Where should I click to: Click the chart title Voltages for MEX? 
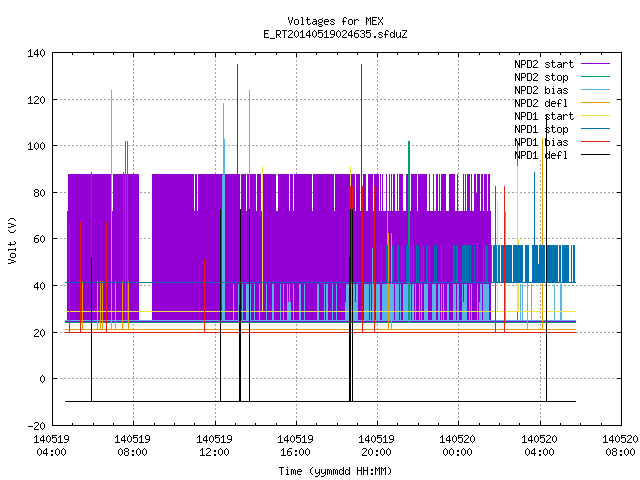(335, 21)
